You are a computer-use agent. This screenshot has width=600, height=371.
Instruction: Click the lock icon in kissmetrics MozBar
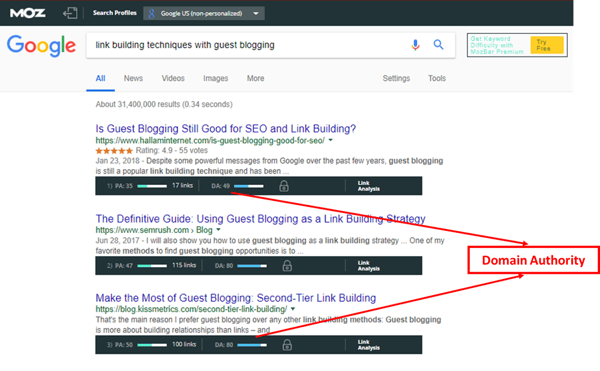coord(287,345)
